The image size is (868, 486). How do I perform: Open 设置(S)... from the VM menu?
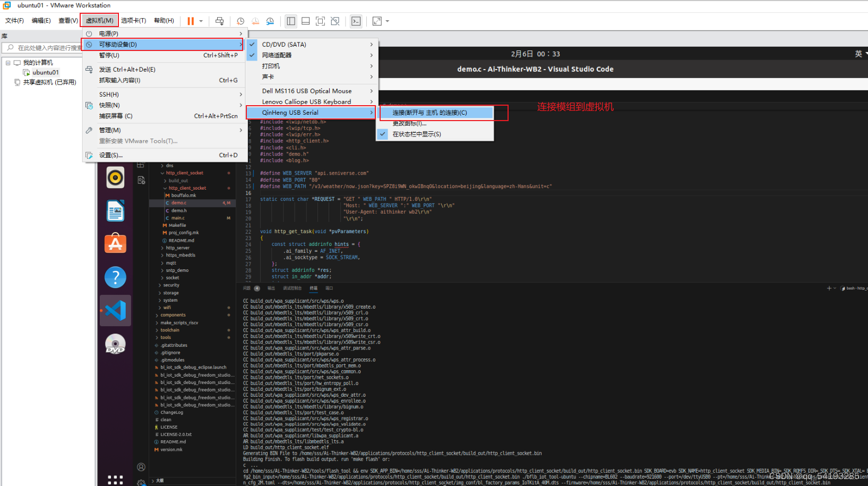point(164,155)
